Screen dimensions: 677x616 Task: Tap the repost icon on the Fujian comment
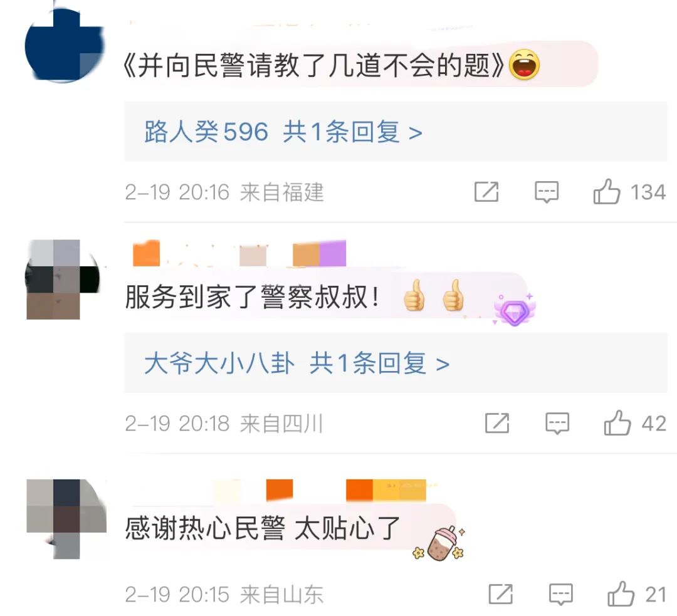[x=486, y=192]
